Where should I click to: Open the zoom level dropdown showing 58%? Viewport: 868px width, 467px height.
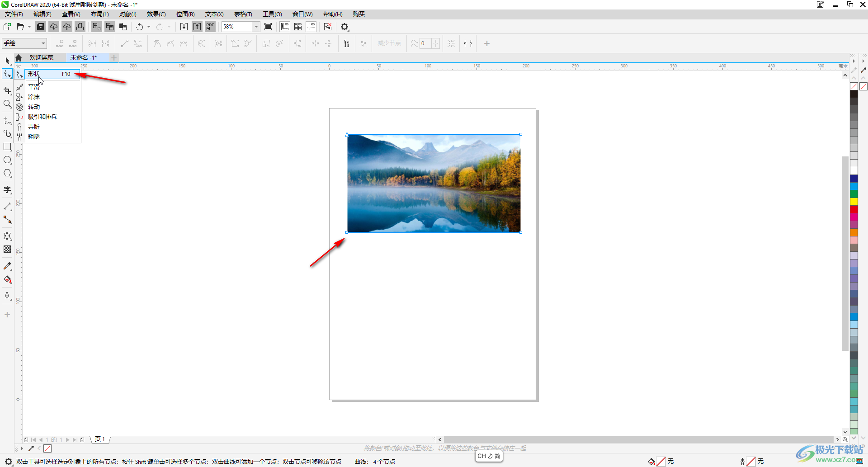click(x=256, y=27)
